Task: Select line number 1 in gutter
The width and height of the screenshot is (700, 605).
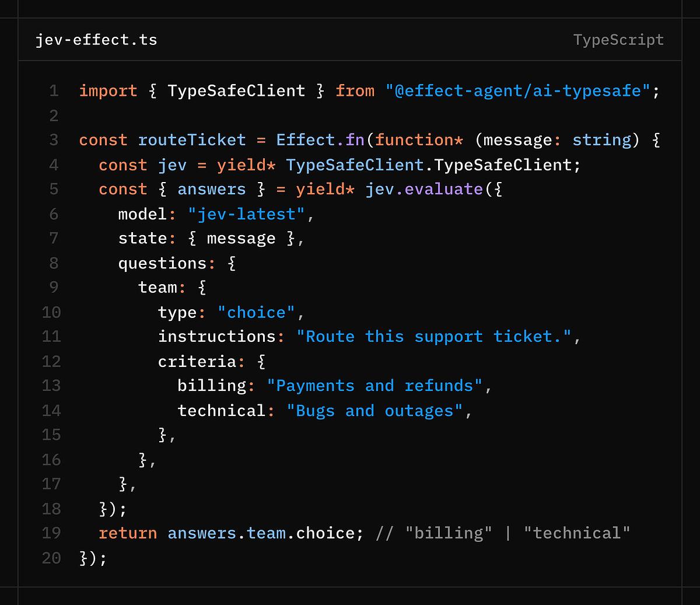Action: [x=54, y=91]
